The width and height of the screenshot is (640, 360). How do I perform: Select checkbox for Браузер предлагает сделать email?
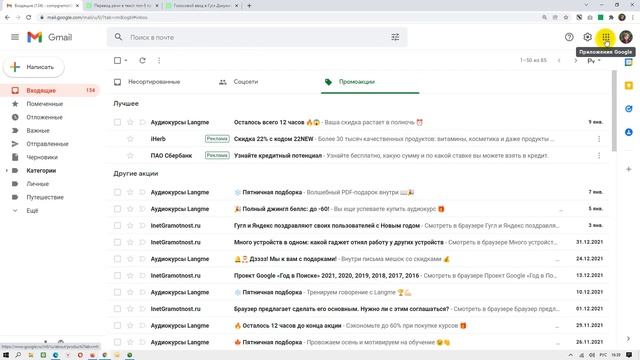pos(118,309)
